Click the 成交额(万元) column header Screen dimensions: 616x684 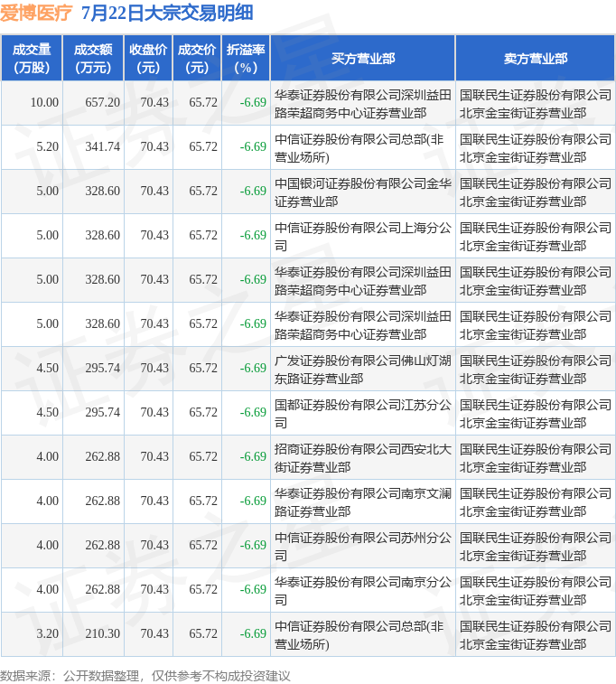click(x=93, y=58)
